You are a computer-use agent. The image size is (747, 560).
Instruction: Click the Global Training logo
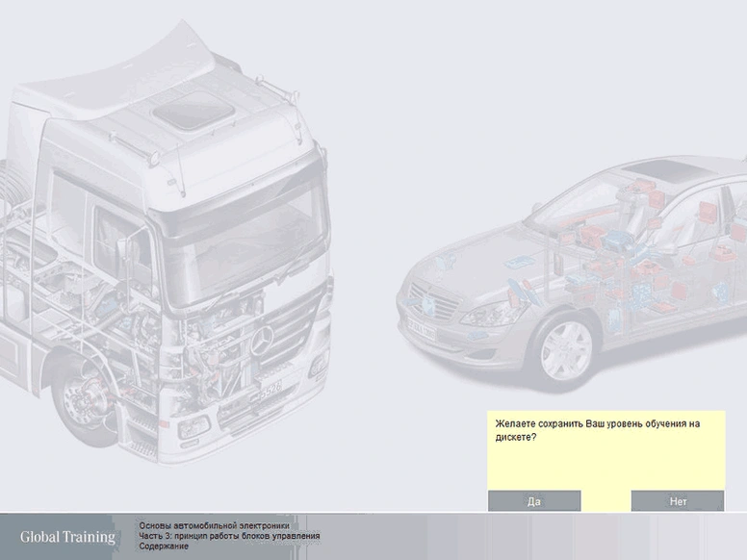(x=67, y=537)
